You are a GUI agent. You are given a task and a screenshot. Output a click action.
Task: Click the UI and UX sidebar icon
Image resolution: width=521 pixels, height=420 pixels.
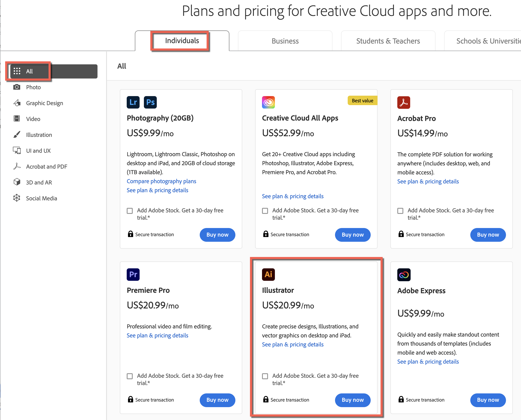pos(17,150)
